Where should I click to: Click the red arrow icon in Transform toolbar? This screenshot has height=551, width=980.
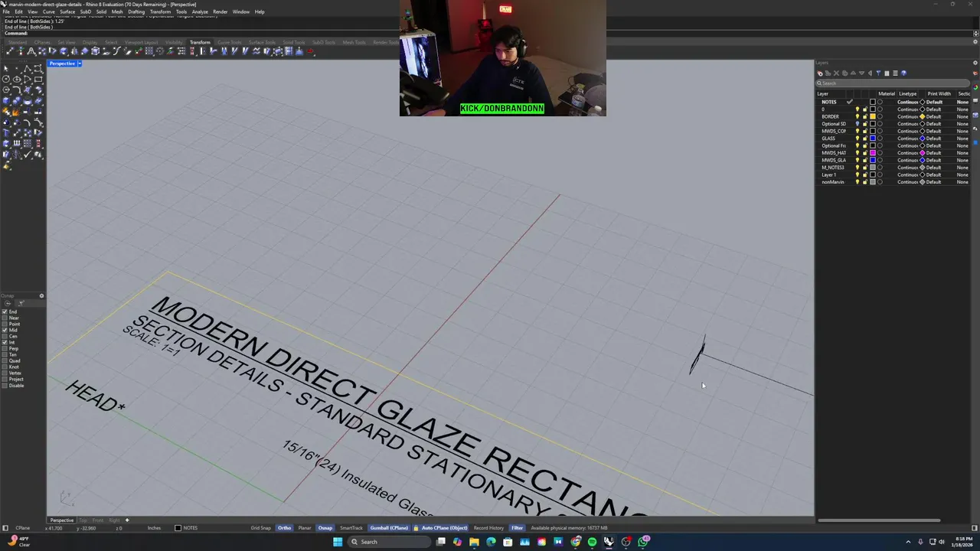310,51
